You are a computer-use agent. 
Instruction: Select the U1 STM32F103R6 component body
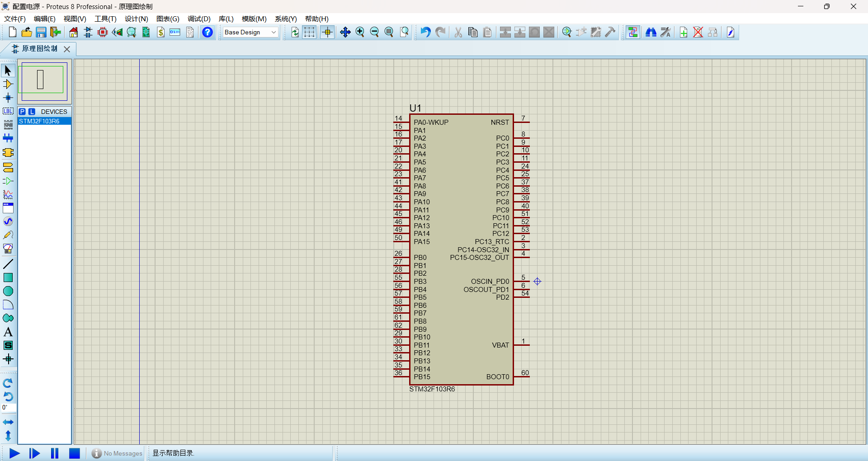pos(462,249)
